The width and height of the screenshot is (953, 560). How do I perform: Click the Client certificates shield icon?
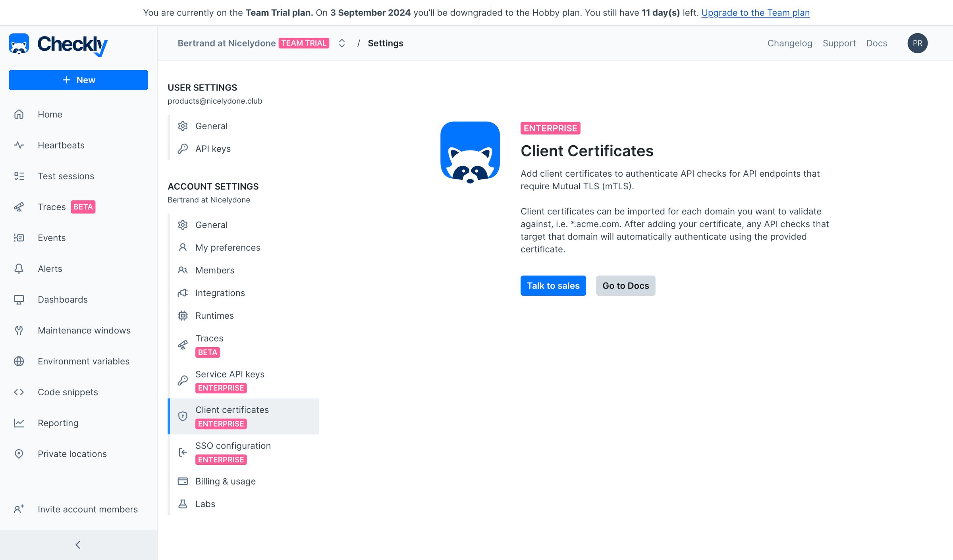pos(183,416)
